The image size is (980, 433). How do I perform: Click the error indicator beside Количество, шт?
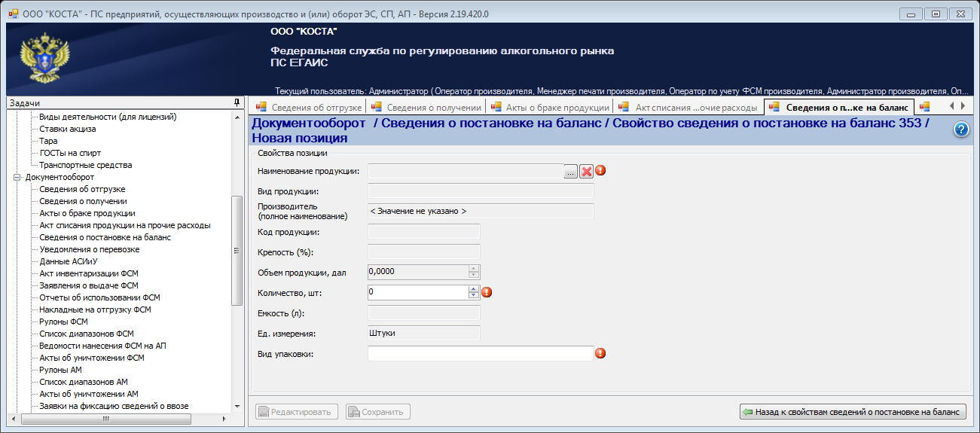pos(487,292)
